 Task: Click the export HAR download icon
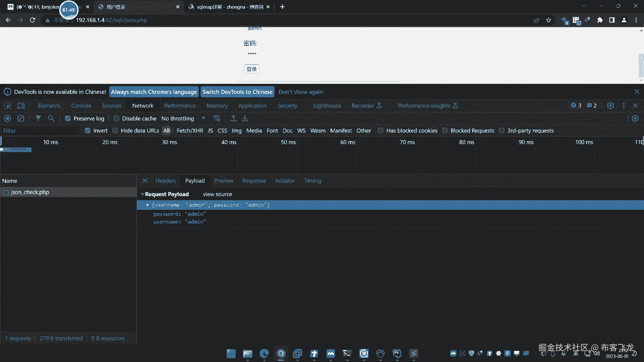245,118
